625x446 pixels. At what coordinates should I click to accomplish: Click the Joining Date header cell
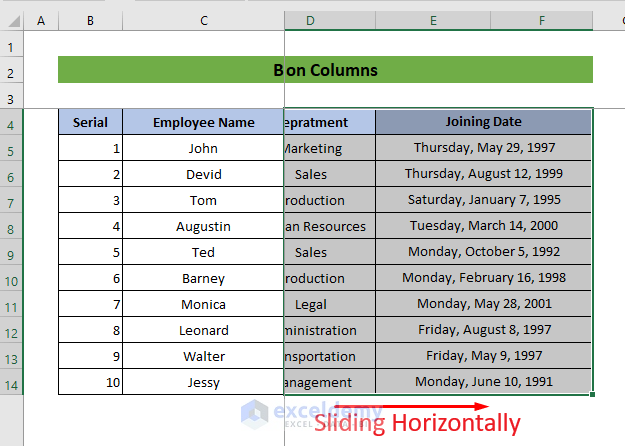pyautogui.click(x=483, y=122)
